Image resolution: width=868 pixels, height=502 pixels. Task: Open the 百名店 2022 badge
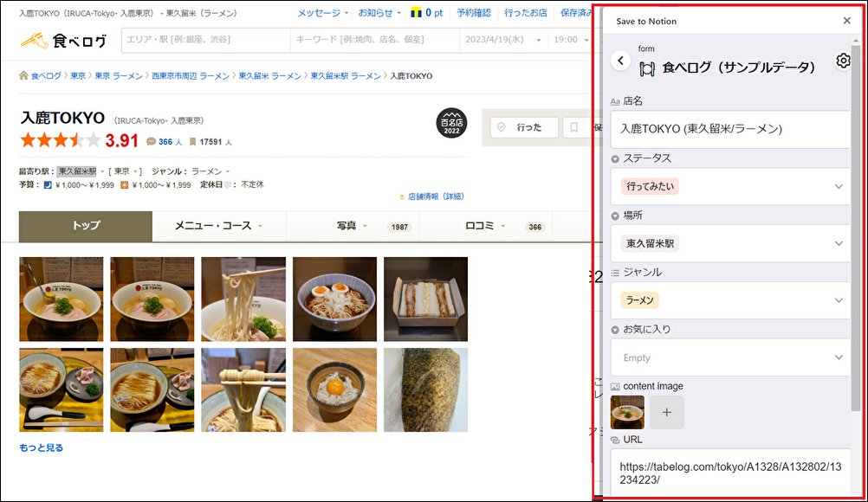click(451, 123)
